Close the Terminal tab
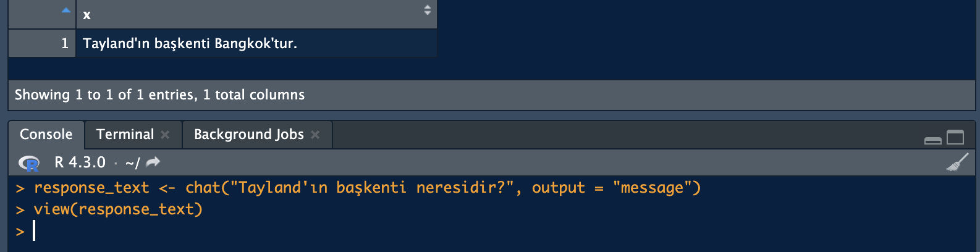The height and width of the screenshot is (252, 980). [165, 135]
